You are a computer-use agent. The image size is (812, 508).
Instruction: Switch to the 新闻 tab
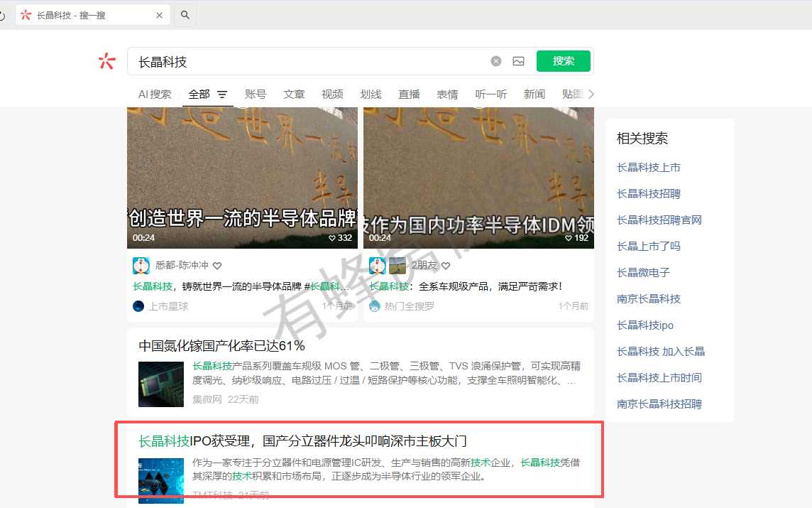tap(534, 94)
